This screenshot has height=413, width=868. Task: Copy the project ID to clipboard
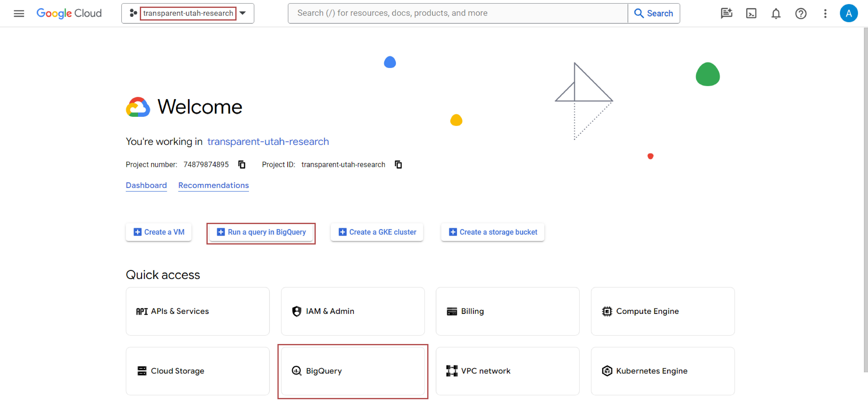tap(398, 164)
